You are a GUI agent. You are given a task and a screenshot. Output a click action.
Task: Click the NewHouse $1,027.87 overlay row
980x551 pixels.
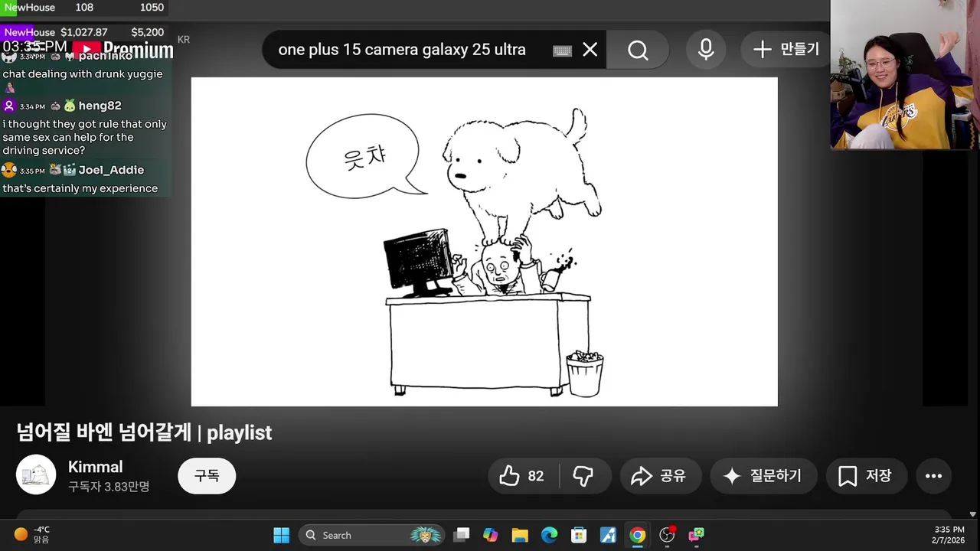[83, 32]
